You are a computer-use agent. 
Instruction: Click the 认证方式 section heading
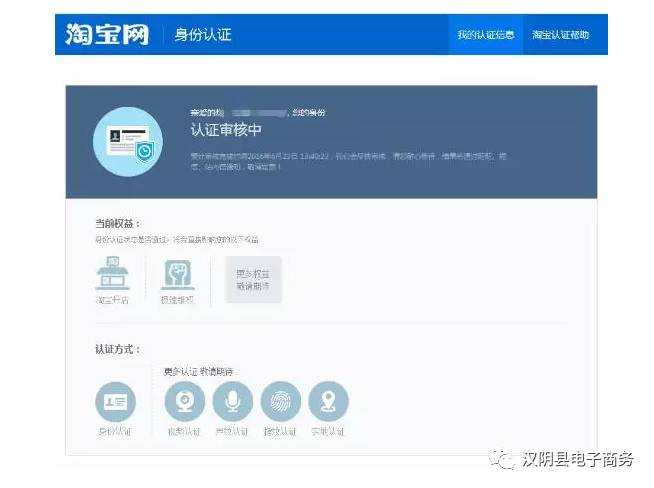[118, 349]
